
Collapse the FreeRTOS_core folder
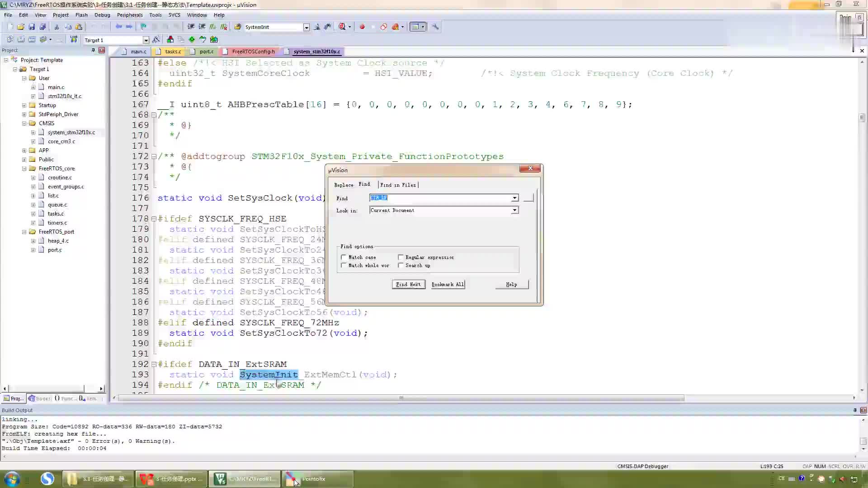click(x=24, y=169)
